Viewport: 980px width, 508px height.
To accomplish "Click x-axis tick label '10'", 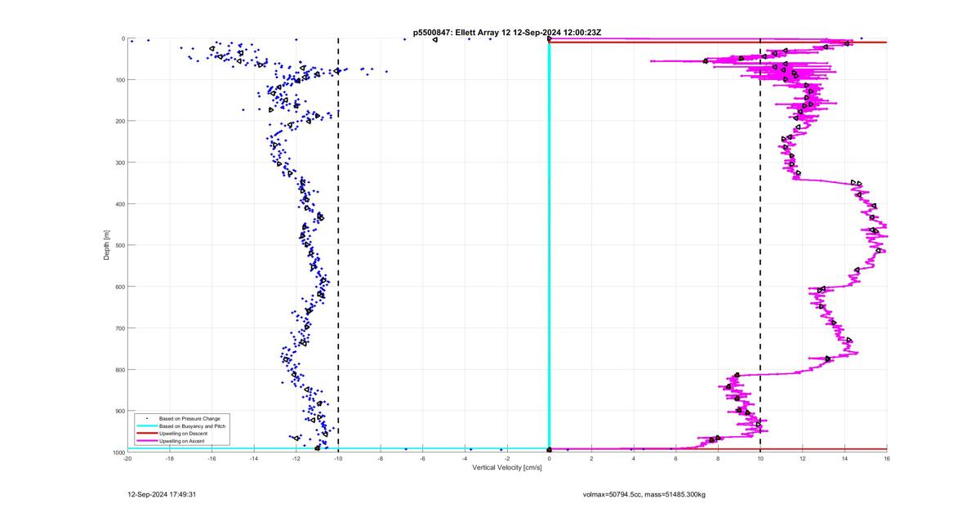I will pyautogui.click(x=760, y=458).
